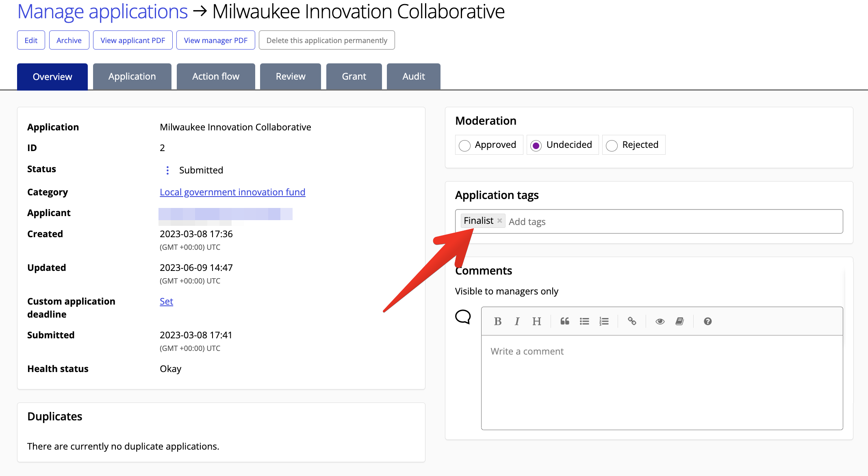The height and width of the screenshot is (476, 868).
Task: Switch to the Action flow tab
Action: pyautogui.click(x=216, y=76)
